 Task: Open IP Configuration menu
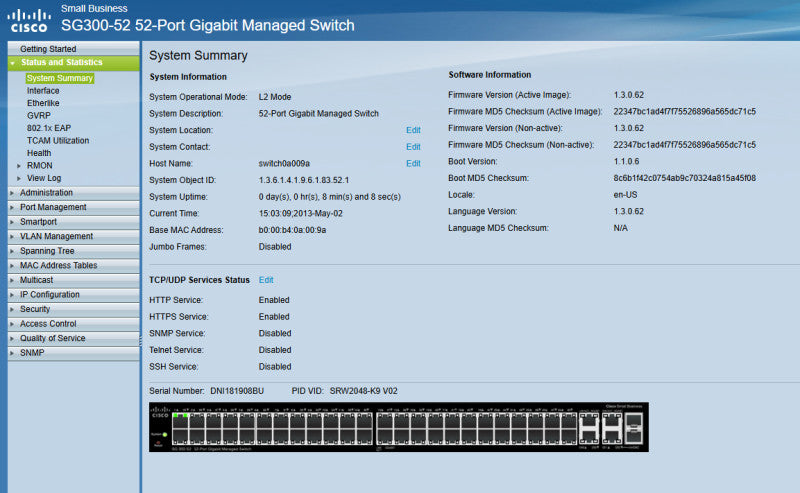[73, 294]
